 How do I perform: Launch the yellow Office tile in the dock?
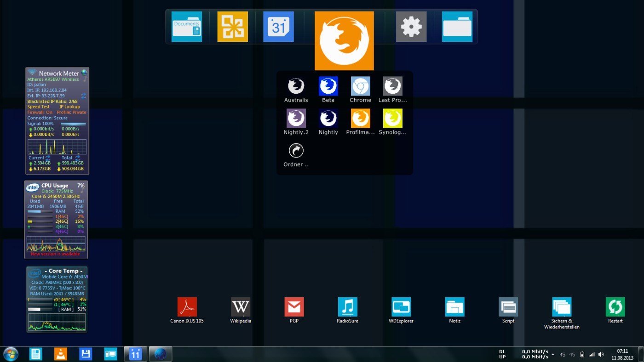(x=232, y=27)
